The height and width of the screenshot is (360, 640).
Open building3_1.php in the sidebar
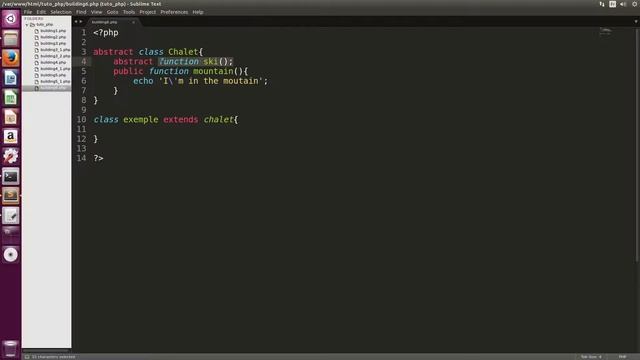point(55,50)
